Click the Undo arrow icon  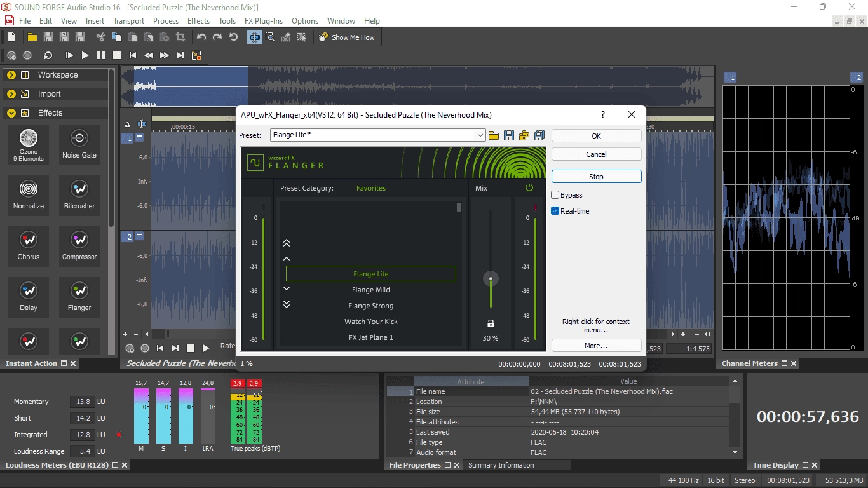(x=201, y=37)
